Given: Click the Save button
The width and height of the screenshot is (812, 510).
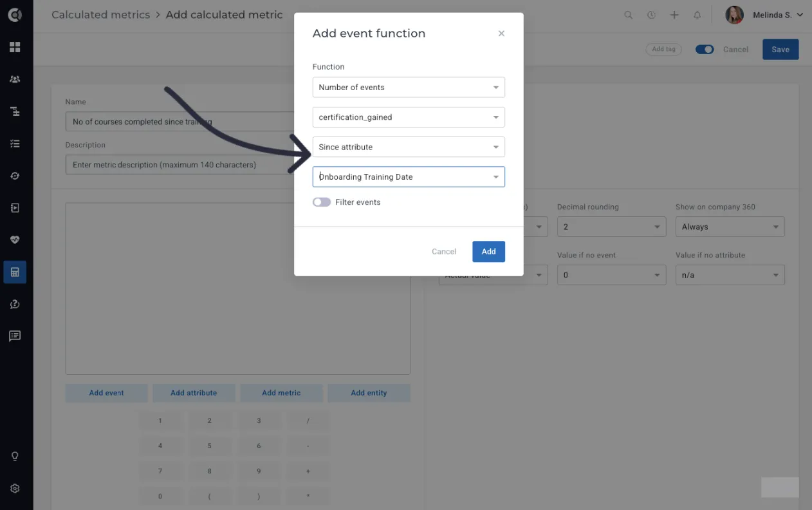Looking at the screenshot, I should coord(780,50).
